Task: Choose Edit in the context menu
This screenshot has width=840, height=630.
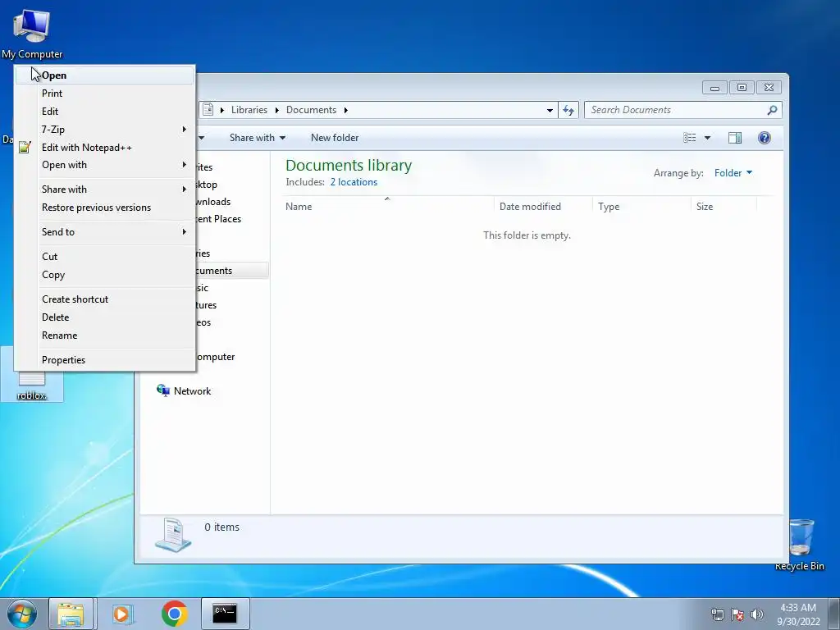Action: pos(104,112)
